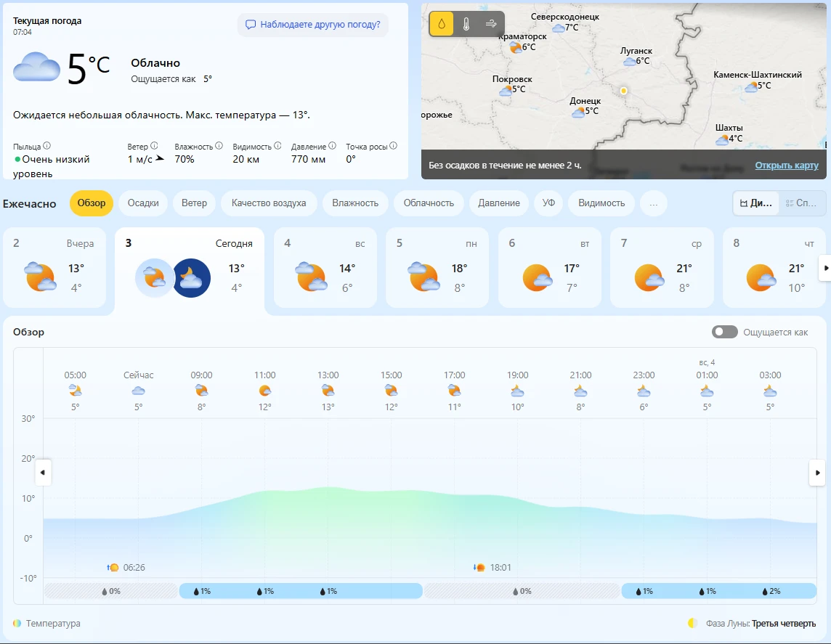Switch to chart view (Ди...)
This screenshot has height=644, width=831.
click(x=755, y=203)
